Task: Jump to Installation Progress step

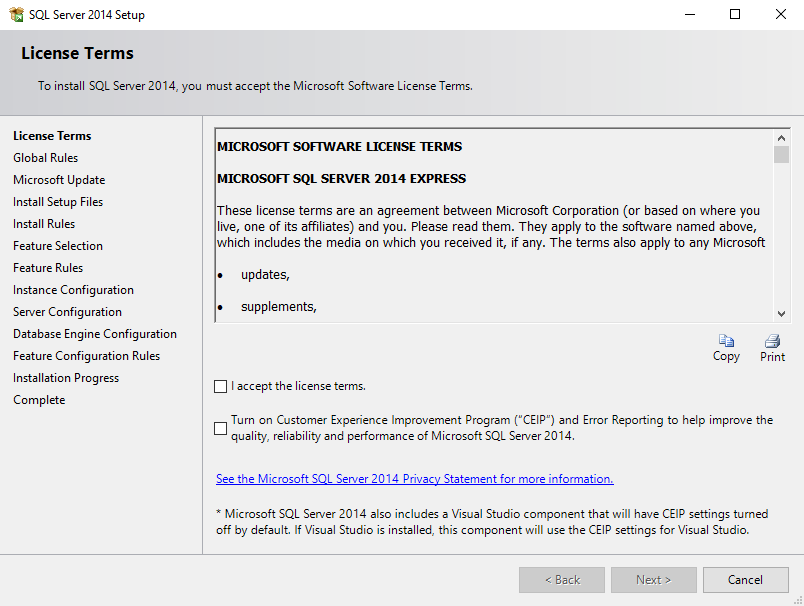Action: (66, 378)
